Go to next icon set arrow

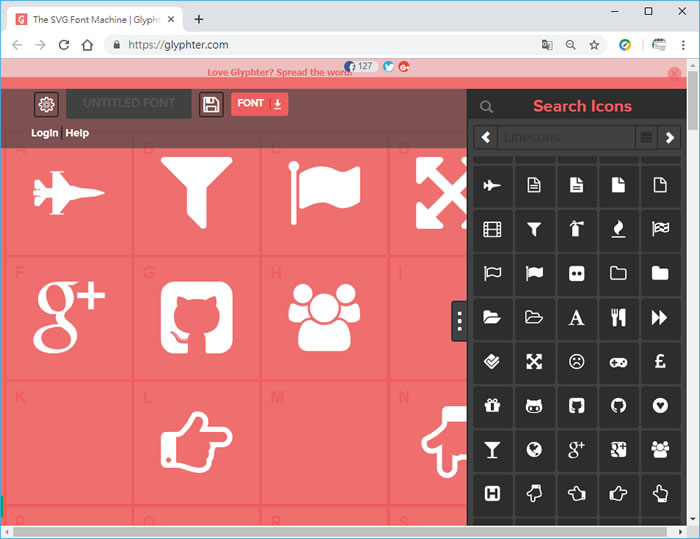[x=669, y=137]
